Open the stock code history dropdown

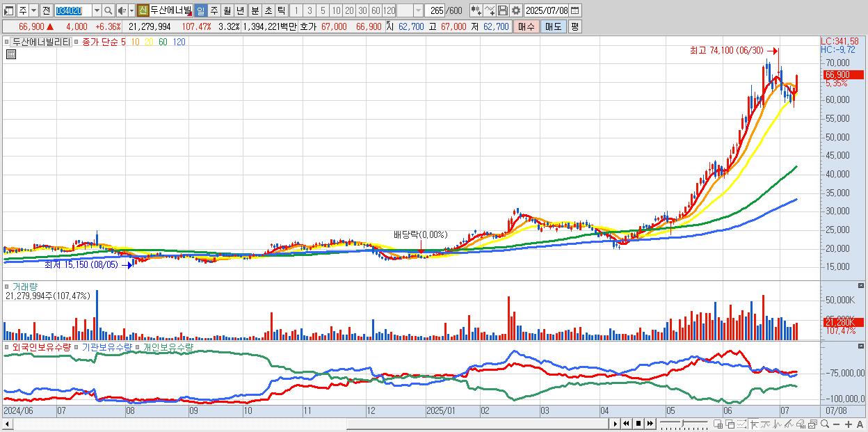click(x=96, y=10)
